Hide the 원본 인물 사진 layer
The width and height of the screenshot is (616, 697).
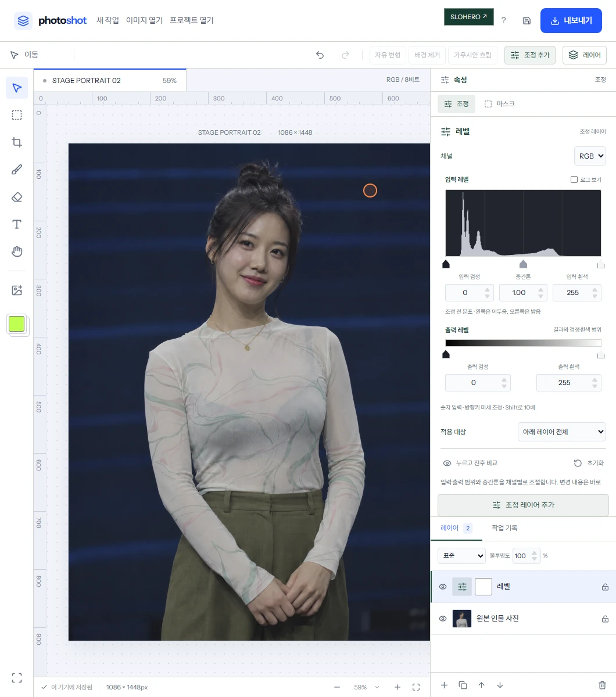point(443,619)
